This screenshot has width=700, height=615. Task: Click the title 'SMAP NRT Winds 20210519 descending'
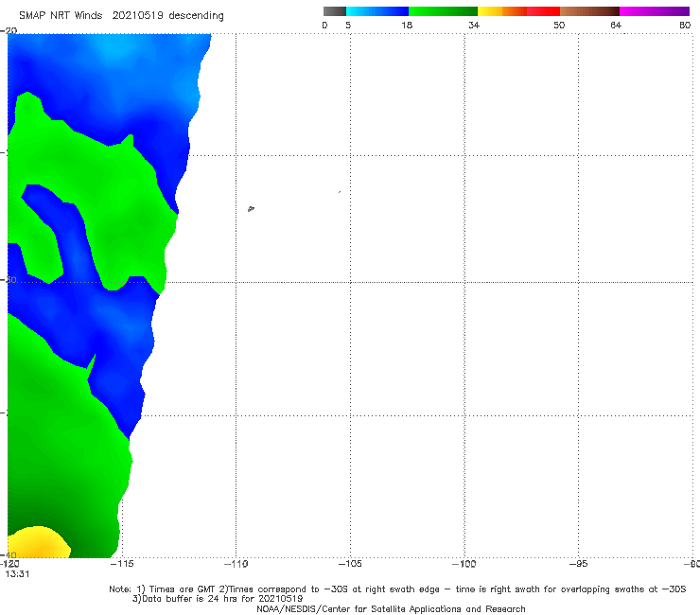click(x=121, y=16)
